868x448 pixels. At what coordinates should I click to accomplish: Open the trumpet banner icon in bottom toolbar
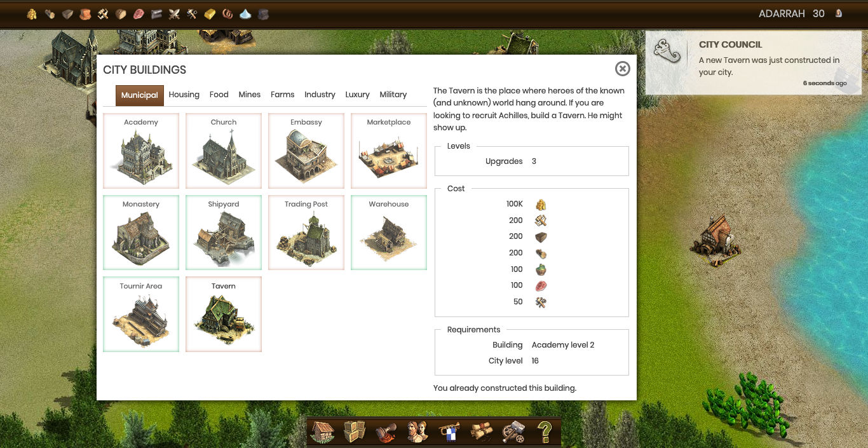tap(449, 431)
